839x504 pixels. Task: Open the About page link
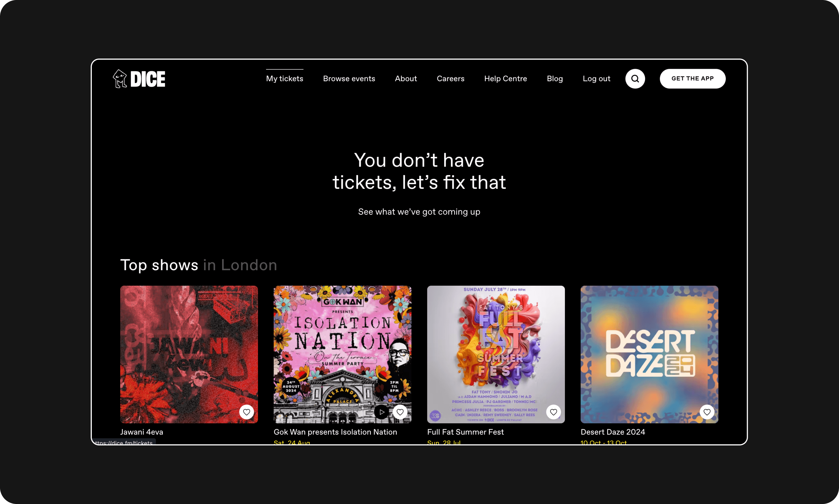pyautogui.click(x=406, y=79)
